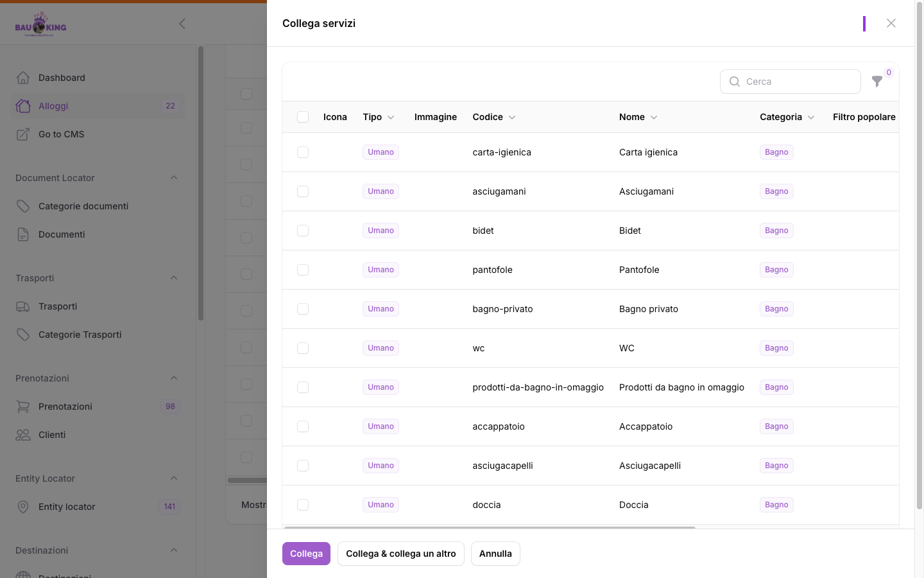Click the Alloggi house icon

[x=23, y=106]
